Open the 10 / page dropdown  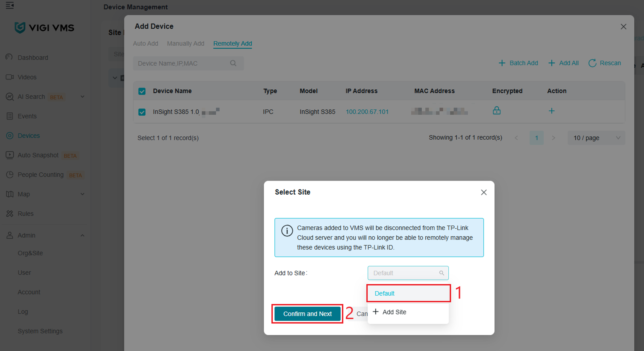pos(596,138)
